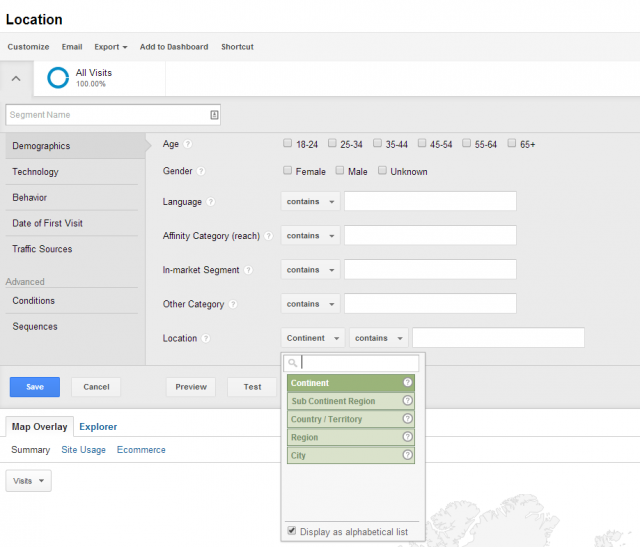
Task: Check the 55-64 age checkbox
Action: coord(467,143)
